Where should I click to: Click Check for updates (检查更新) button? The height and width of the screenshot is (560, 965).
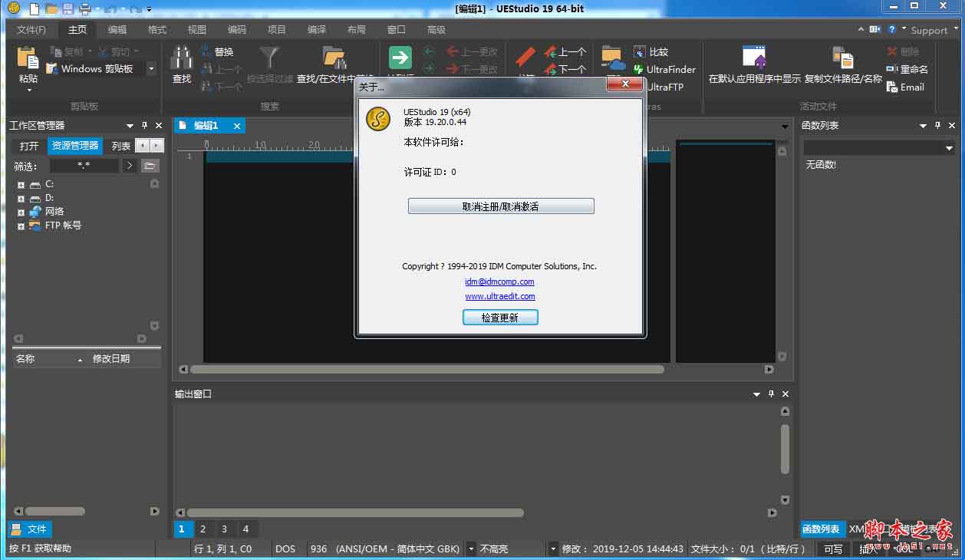pos(500,318)
